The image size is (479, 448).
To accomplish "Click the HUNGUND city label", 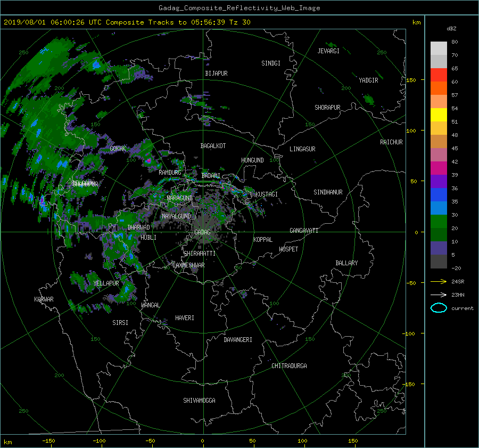I will pyautogui.click(x=252, y=160).
